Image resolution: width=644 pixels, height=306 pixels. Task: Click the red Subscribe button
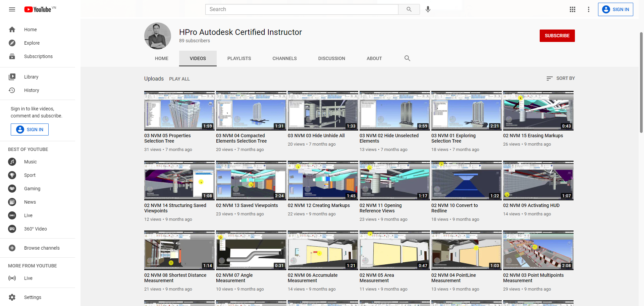557,36
